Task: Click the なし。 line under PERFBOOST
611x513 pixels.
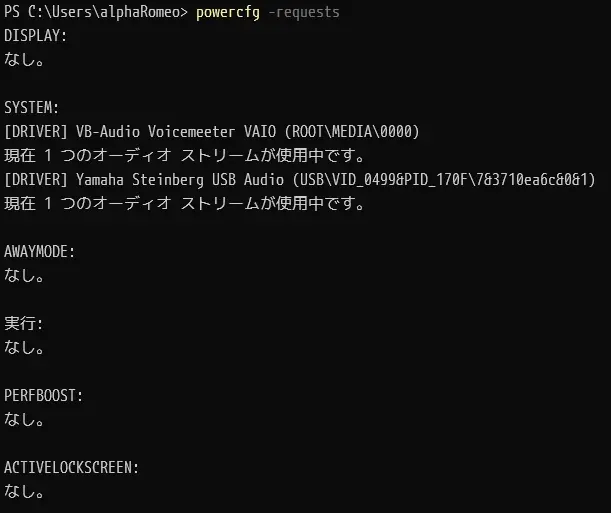Action: pos(24,420)
